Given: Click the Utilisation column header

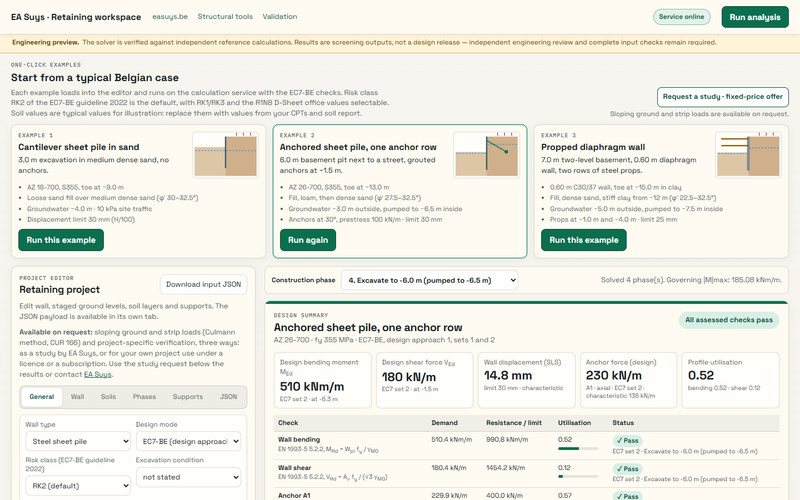Looking at the screenshot, I should click(574, 422).
